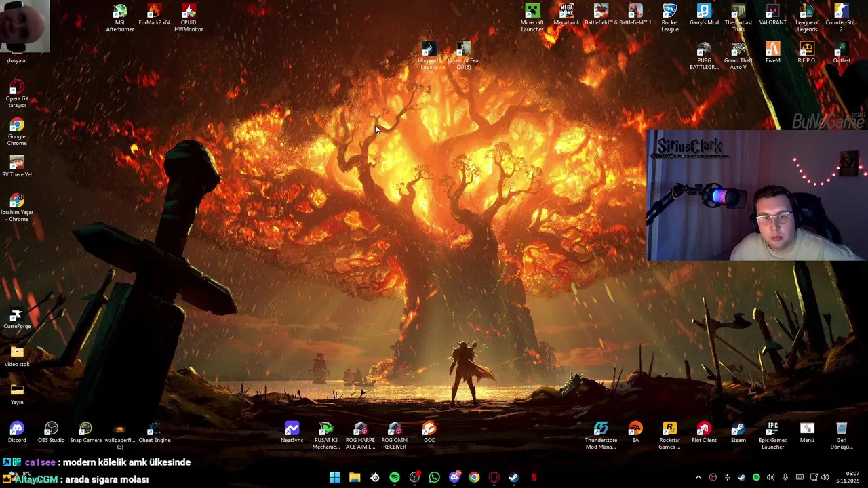Open WhatsApp from the taskbar
Screen dimensions: 868x488
[434, 478]
